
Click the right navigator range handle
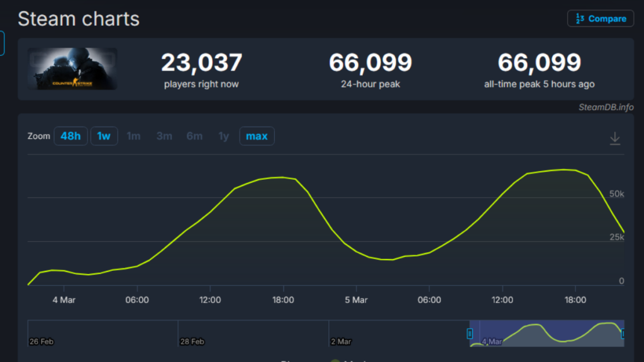(623, 333)
